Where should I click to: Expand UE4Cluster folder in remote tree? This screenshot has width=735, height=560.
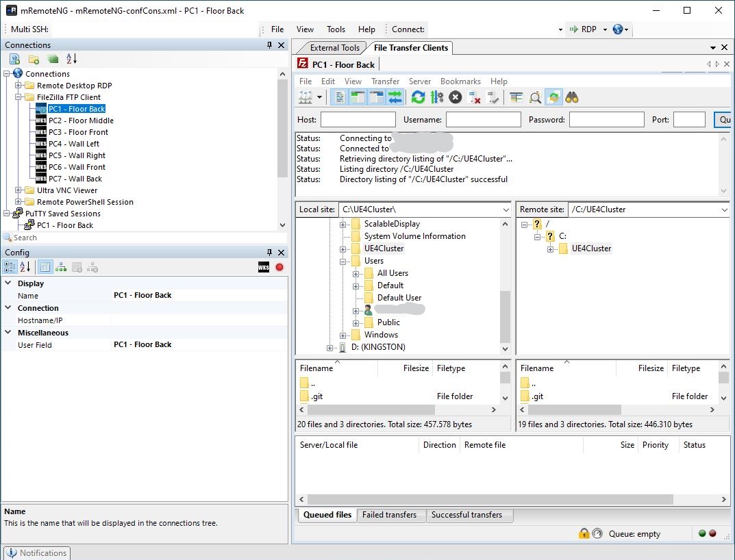(550, 249)
